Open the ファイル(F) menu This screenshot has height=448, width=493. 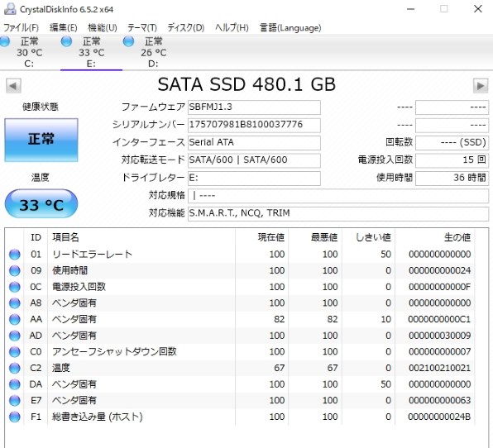pos(21,27)
